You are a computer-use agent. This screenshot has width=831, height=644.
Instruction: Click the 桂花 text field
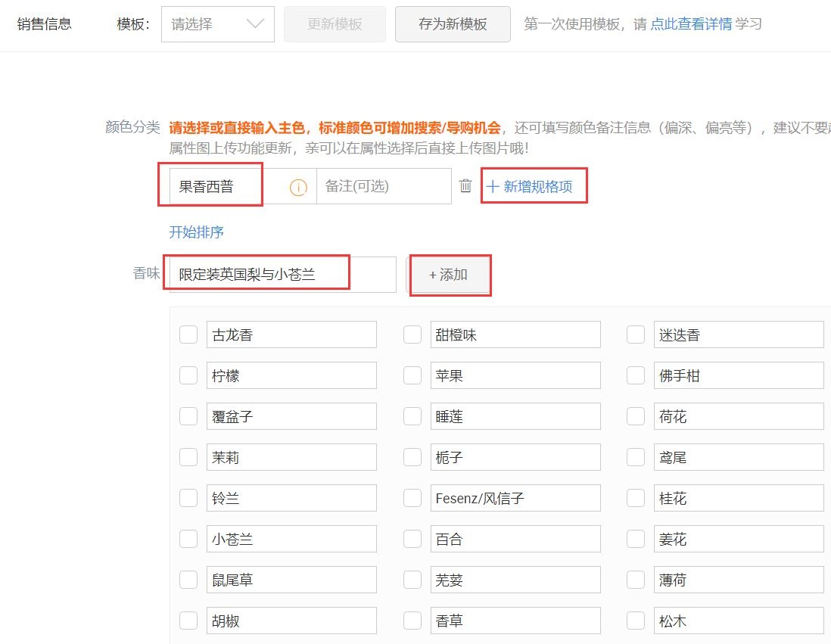739,498
